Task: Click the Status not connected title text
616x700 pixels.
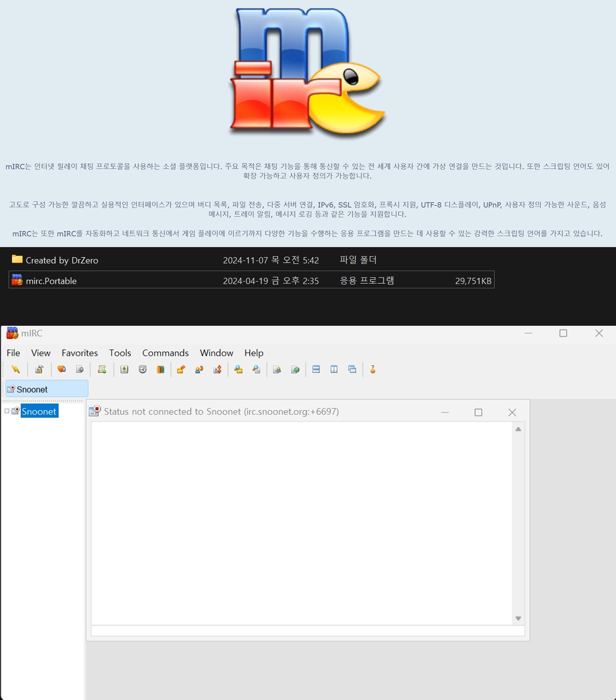Action: point(221,411)
